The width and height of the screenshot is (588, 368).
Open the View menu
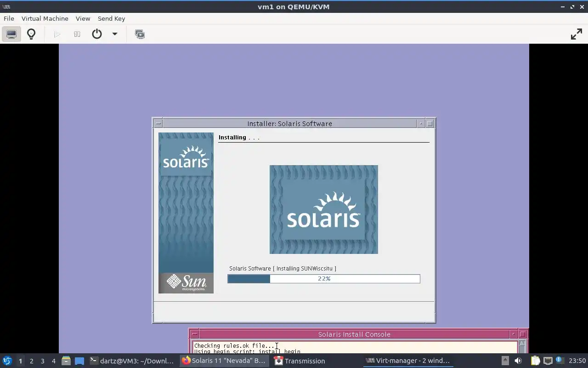pos(83,18)
